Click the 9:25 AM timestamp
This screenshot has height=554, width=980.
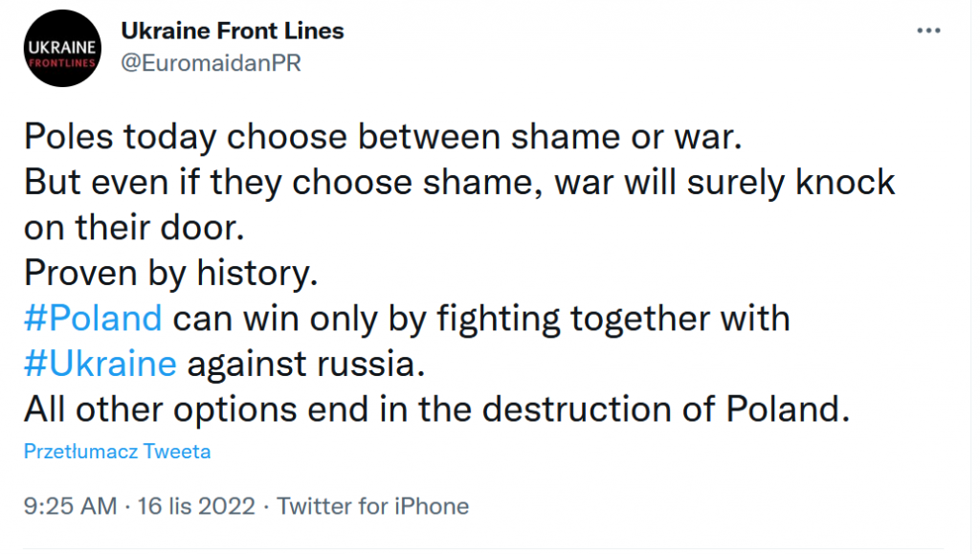point(70,506)
